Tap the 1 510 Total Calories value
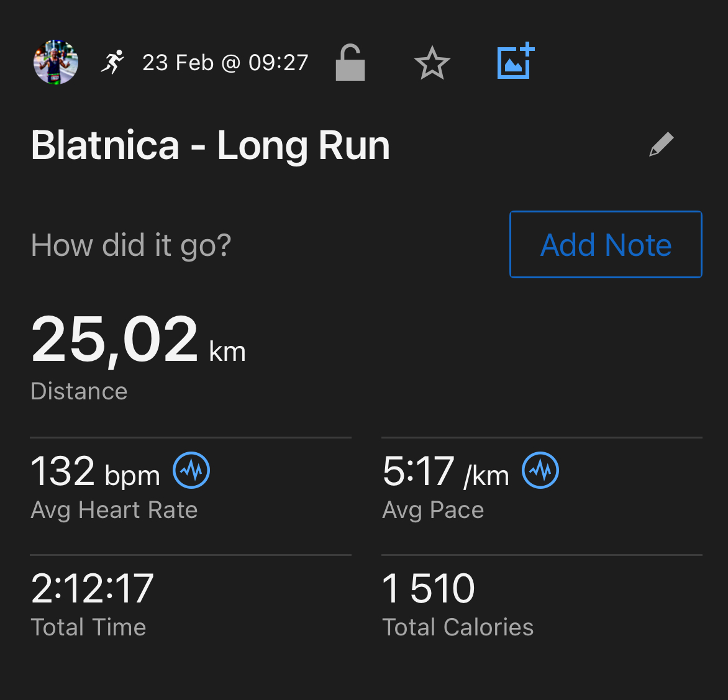This screenshot has width=728, height=700. 428,588
